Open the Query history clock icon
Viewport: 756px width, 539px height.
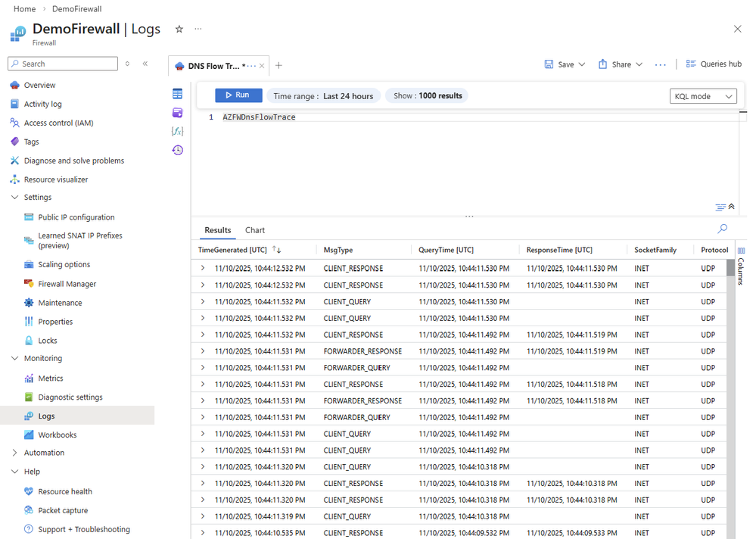point(177,150)
